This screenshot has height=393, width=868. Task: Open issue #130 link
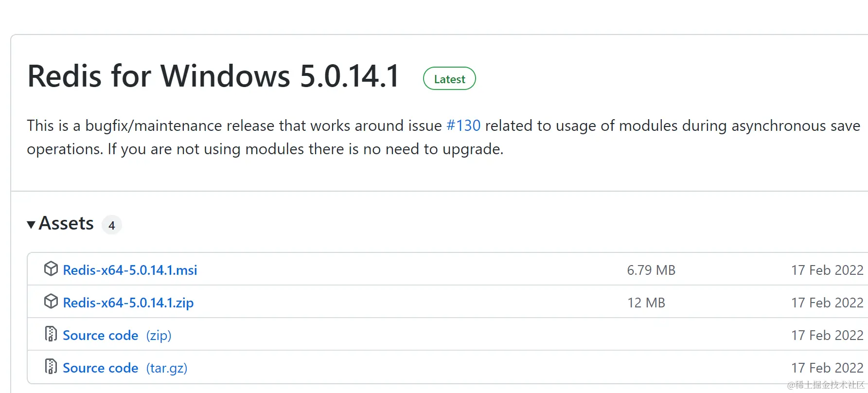463,125
